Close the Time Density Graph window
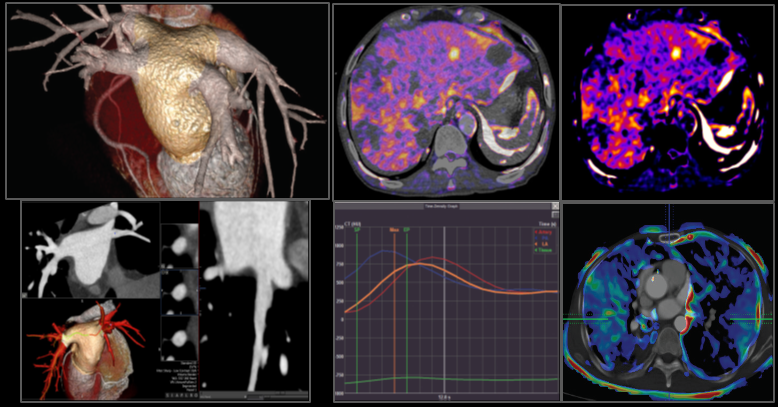This screenshot has width=778, height=407. [x=554, y=206]
